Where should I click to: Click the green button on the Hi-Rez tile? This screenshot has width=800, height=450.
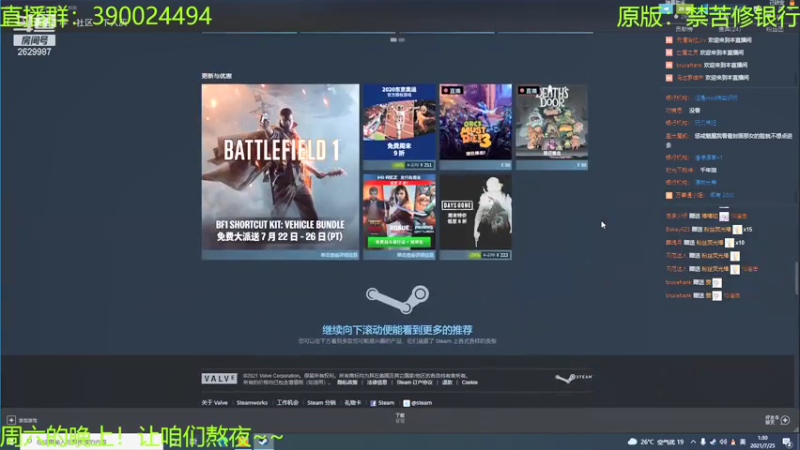pos(399,242)
